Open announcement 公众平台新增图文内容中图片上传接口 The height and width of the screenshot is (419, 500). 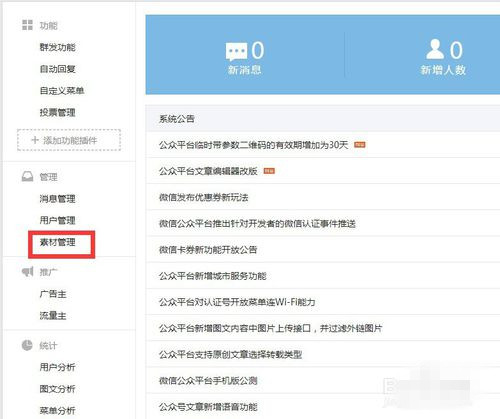point(270,328)
